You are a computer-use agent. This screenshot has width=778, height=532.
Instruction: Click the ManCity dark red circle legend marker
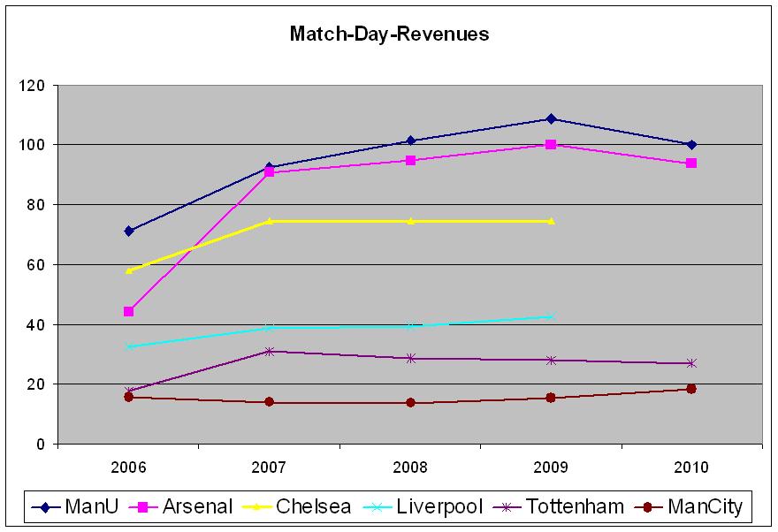648,507
